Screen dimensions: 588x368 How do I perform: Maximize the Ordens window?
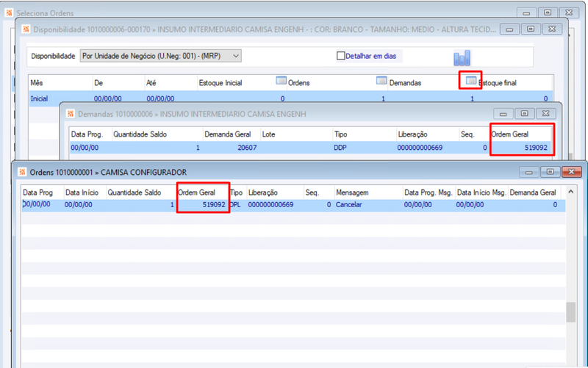(550, 172)
